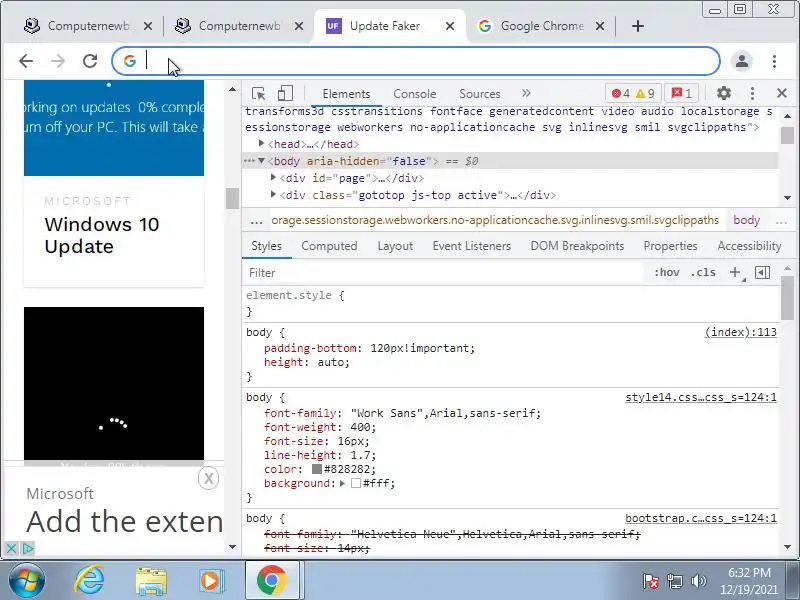Click the AdChoices triangle icon

[28, 549]
